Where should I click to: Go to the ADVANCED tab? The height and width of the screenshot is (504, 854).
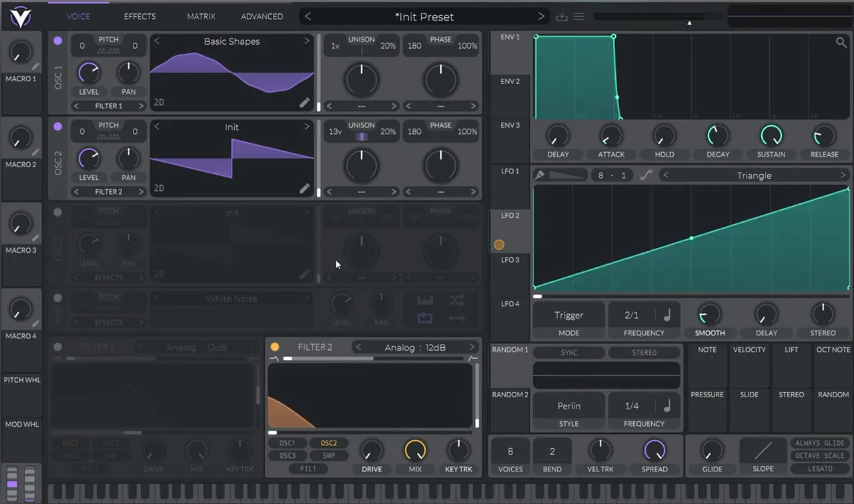click(262, 16)
